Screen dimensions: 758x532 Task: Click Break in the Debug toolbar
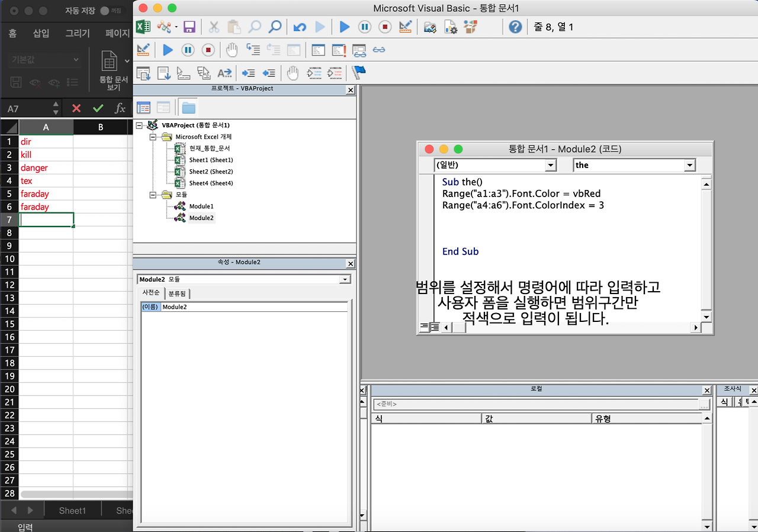pos(188,50)
